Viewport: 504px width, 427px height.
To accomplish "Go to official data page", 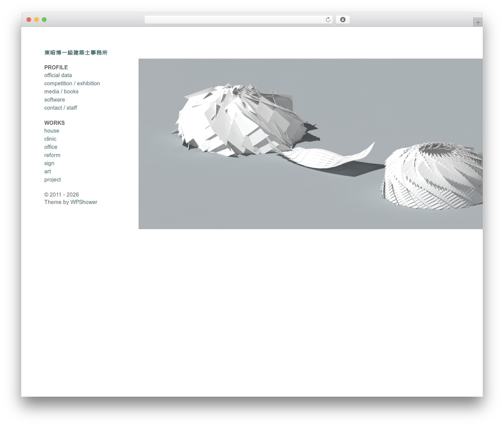I will pyautogui.click(x=58, y=75).
